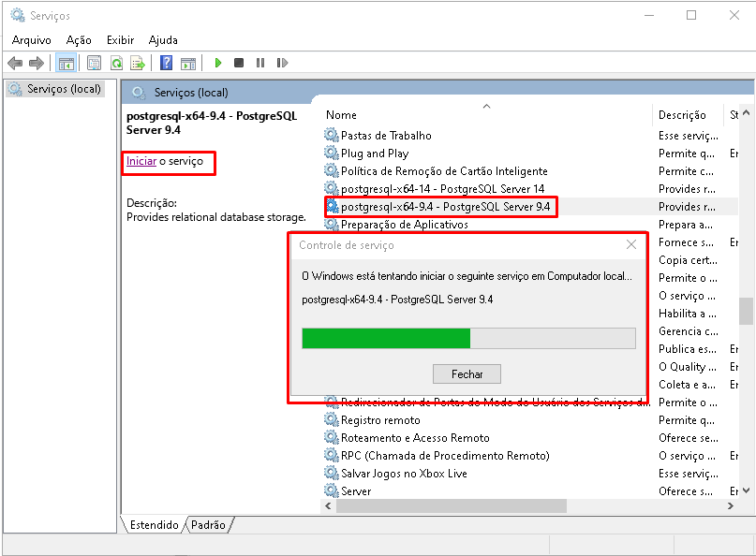Select Serviços (local) in the left tree
The width and height of the screenshot is (756, 556).
click(x=64, y=89)
